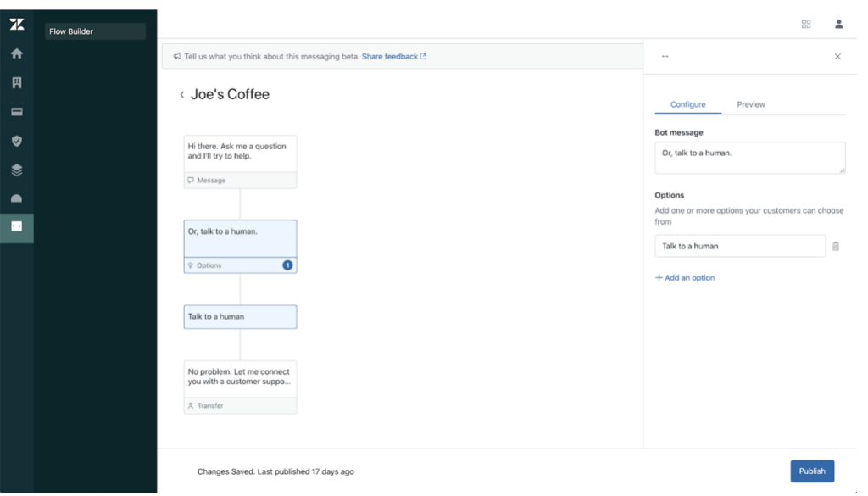Switch to the Preview tab
Screen dimensions: 868x496
pos(750,104)
